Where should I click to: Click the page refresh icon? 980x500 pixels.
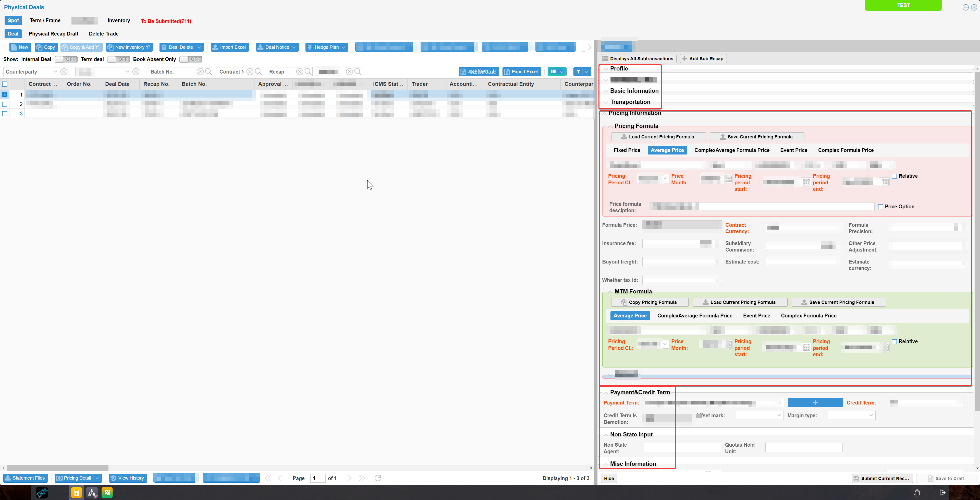(x=377, y=478)
